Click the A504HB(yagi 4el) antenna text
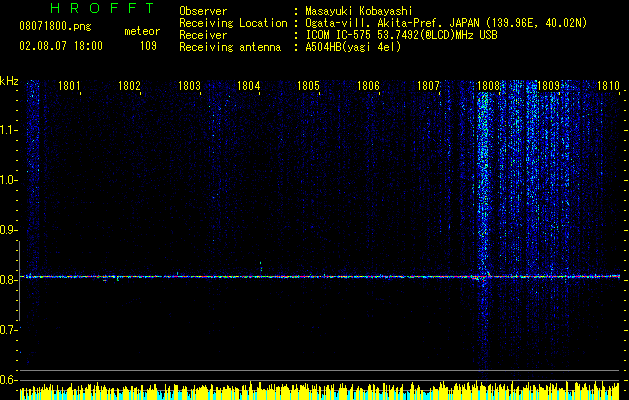 (x=353, y=47)
